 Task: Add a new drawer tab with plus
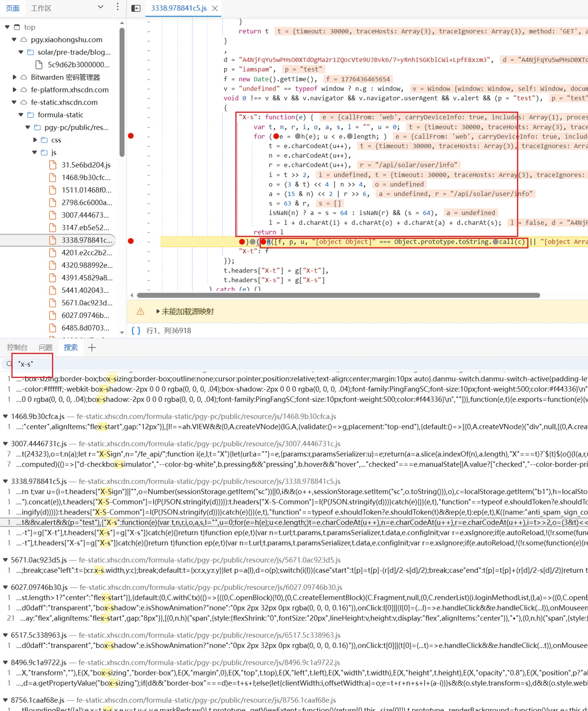pyautogui.click(x=92, y=348)
